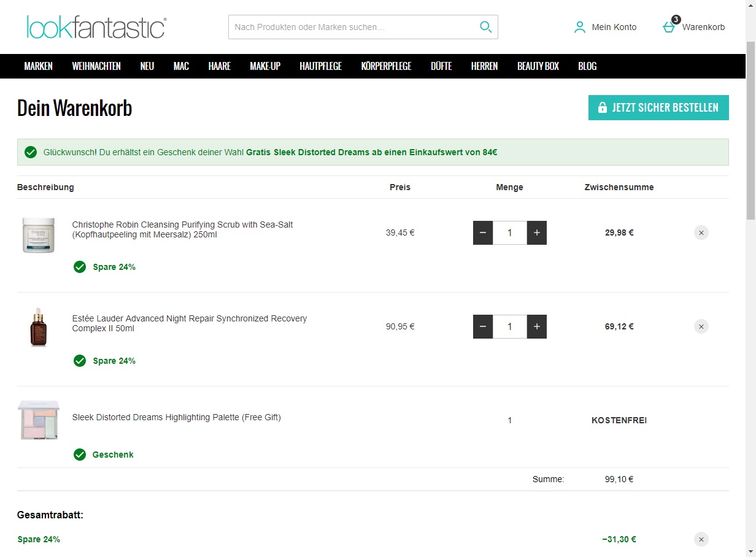This screenshot has width=756, height=557.
Task: Open the Hautpflege menu
Action: pyautogui.click(x=321, y=66)
